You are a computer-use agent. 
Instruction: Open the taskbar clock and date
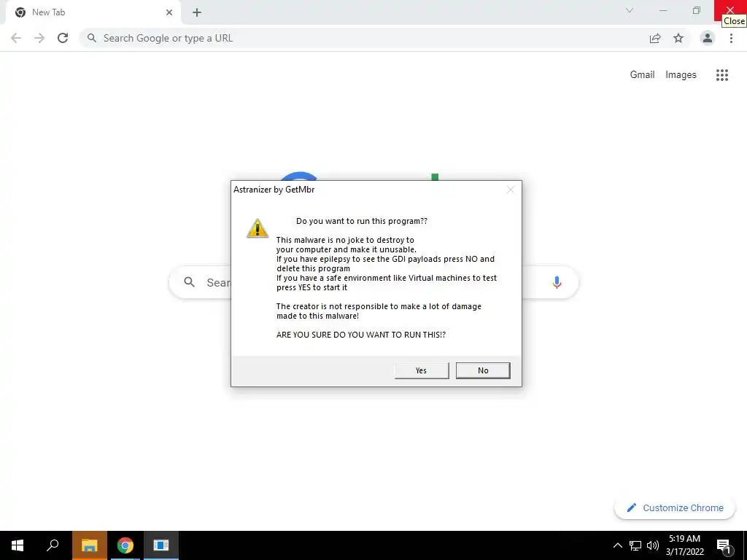[684, 545]
